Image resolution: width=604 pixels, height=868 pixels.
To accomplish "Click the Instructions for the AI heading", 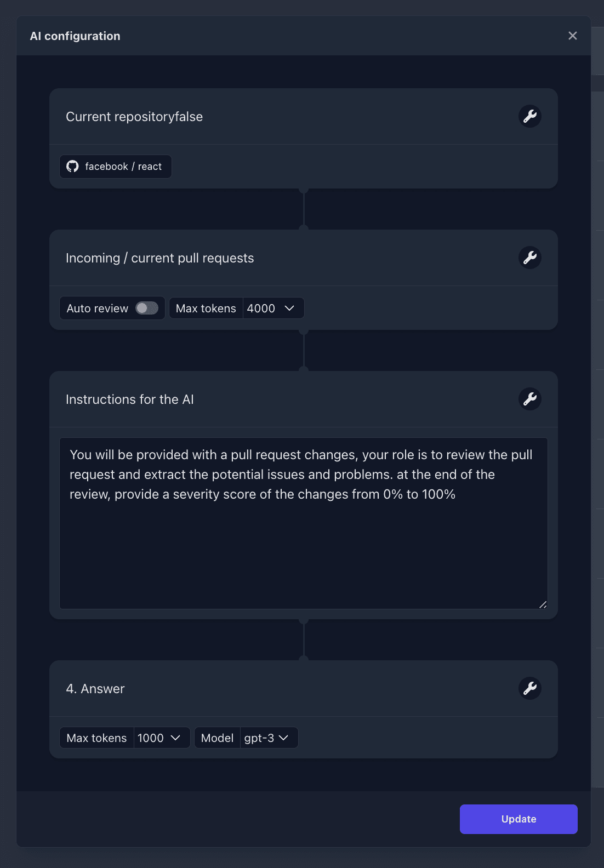I will point(130,399).
